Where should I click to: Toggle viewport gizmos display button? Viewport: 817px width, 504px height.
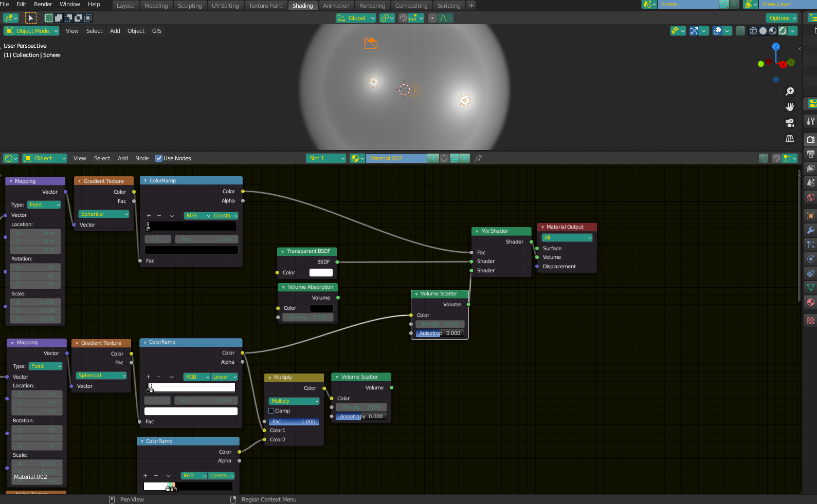pyautogui.click(x=694, y=31)
